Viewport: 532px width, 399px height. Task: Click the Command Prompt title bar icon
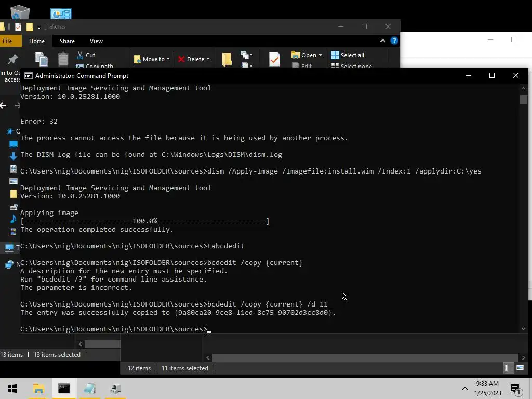coord(29,76)
